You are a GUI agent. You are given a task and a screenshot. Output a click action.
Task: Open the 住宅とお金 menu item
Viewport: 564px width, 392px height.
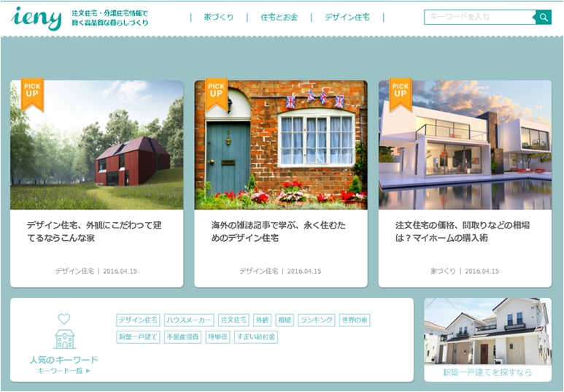[279, 18]
